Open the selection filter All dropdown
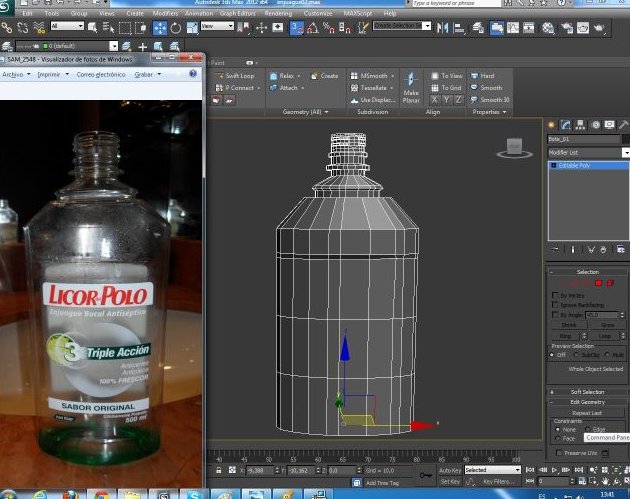The height and width of the screenshot is (499, 630). [x=67, y=26]
